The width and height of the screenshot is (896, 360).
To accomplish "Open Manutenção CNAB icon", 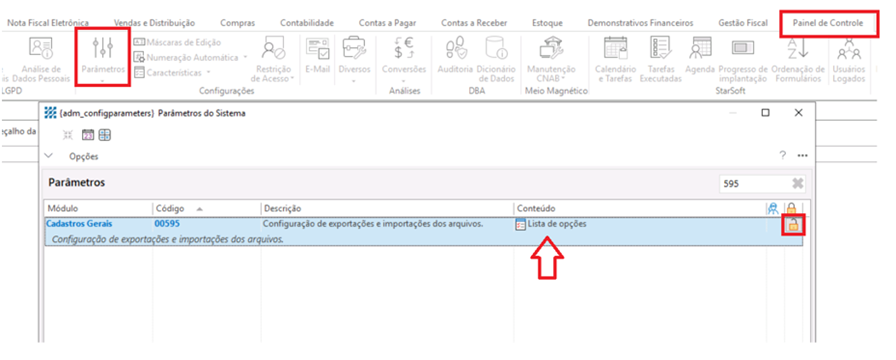I will (x=551, y=48).
